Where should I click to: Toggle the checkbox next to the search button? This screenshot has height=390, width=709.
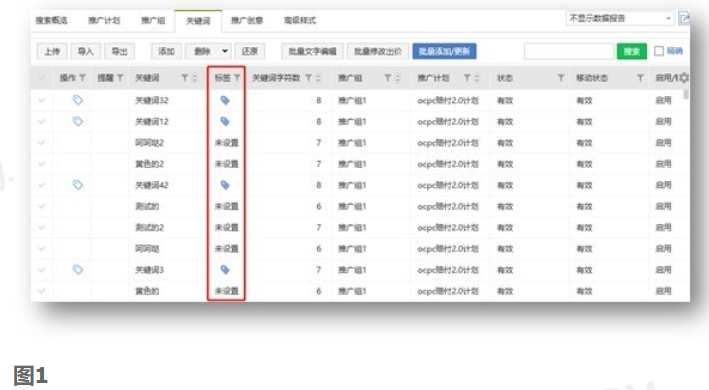(x=659, y=51)
